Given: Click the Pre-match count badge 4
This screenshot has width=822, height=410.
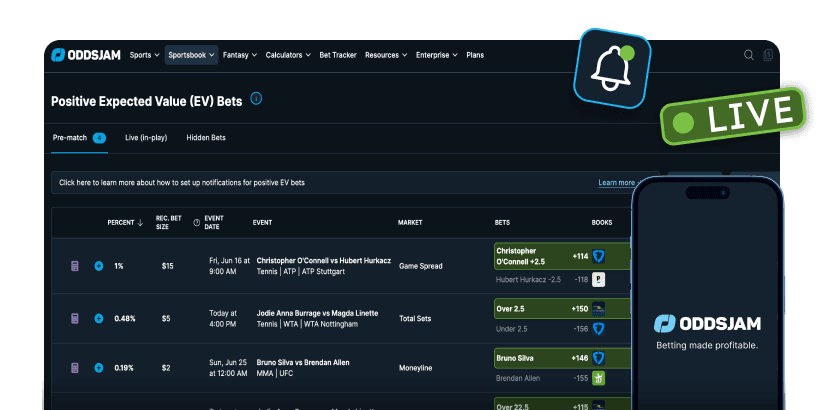Looking at the screenshot, I should point(99,138).
